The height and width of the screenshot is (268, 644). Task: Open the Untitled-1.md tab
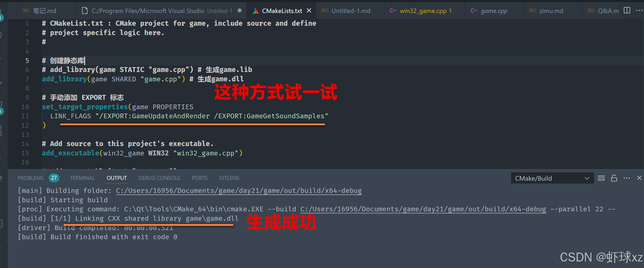coord(351,11)
